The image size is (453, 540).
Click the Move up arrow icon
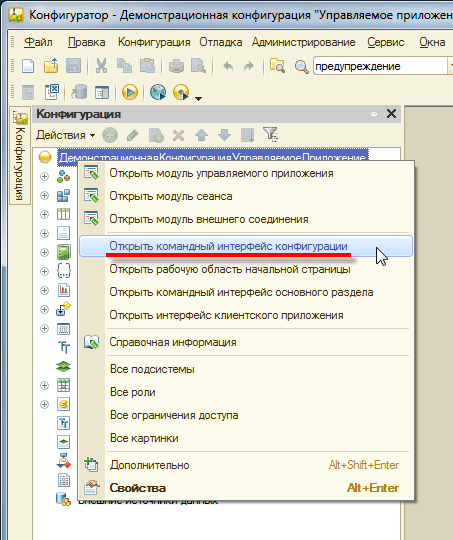(x=201, y=135)
